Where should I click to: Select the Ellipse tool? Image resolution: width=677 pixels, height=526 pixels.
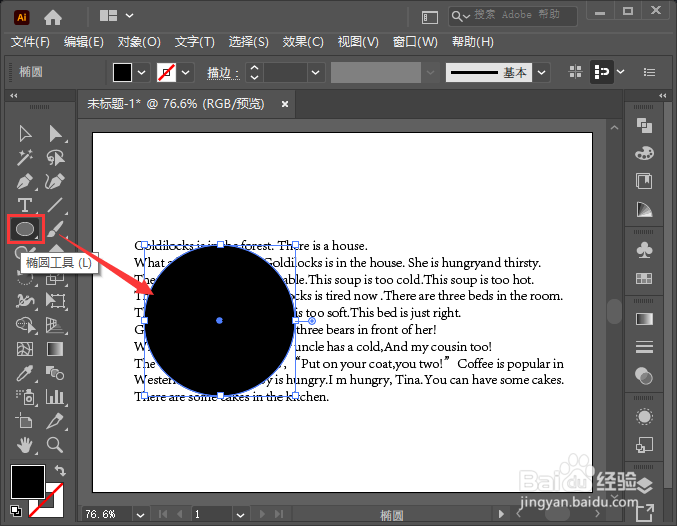coord(25,229)
